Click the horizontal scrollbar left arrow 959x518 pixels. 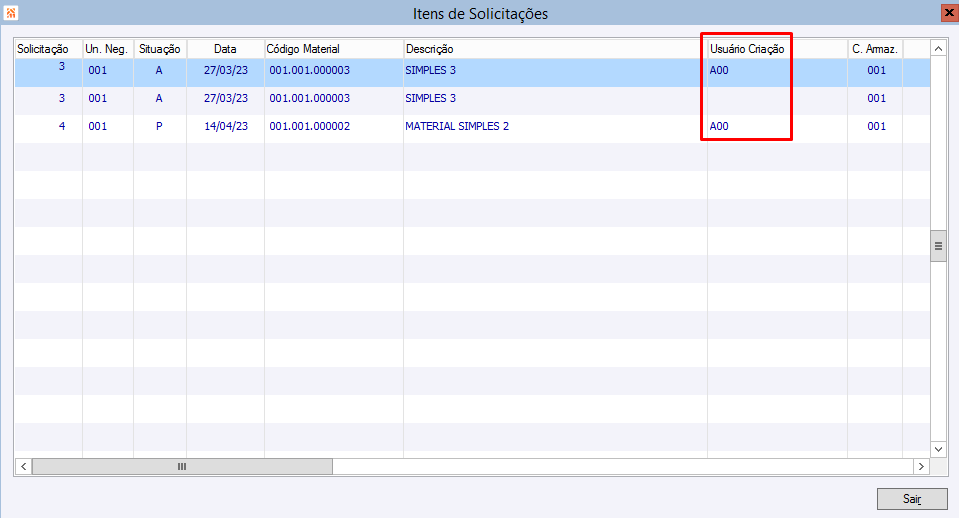click(x=23, y=467)
